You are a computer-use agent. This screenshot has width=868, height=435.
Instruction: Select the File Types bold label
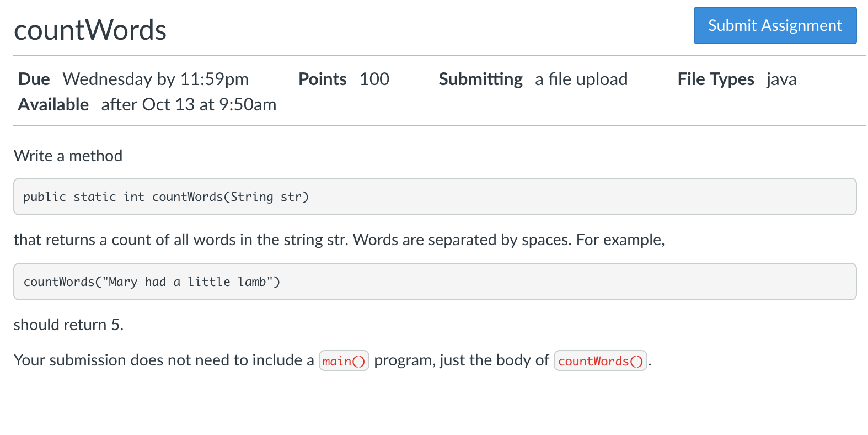(715, 79)
